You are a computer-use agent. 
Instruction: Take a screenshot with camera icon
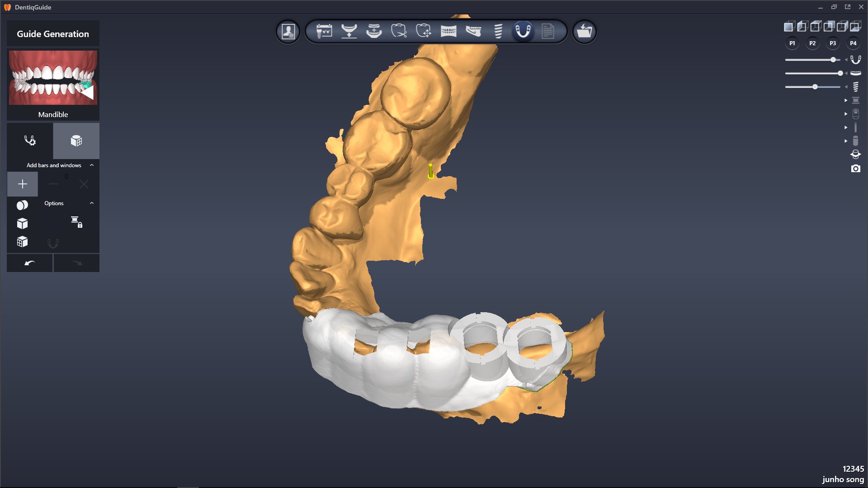[x=855, y=169]
